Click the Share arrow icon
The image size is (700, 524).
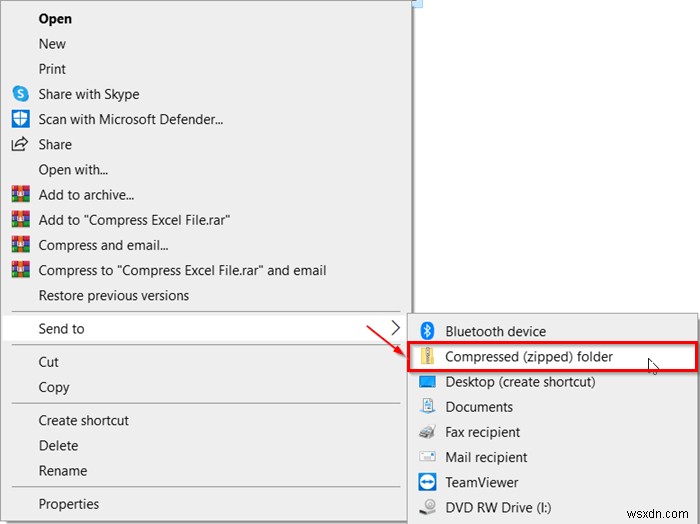(20, 144)
